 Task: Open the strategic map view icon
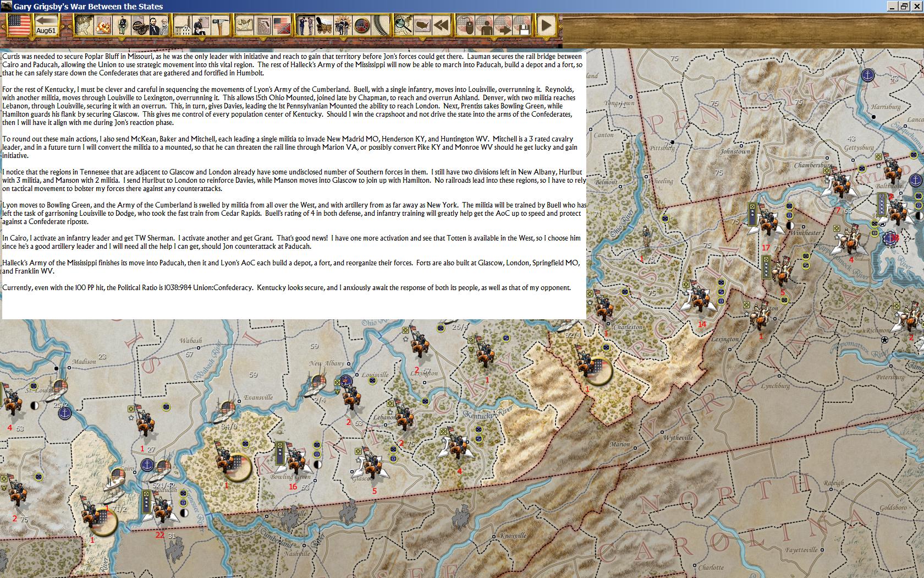pos(84,25)
